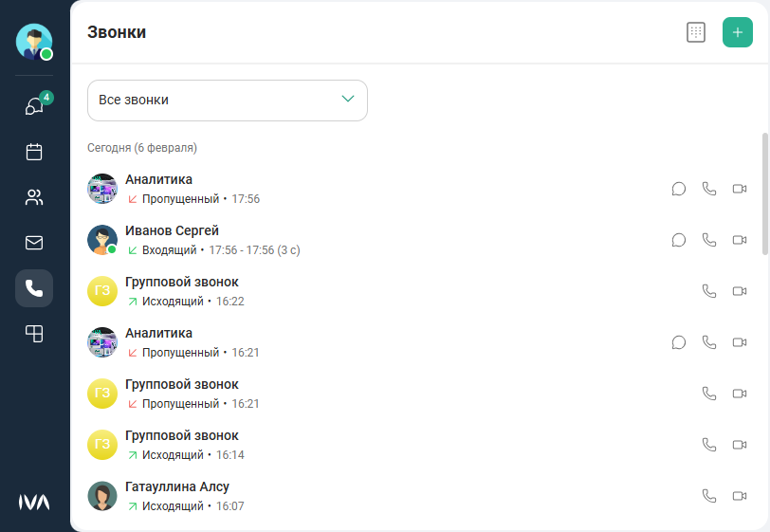Audio call Иванов Сергей
This screenshot has width=770, height=532.
pyautogui.click(x=709, y=240)
